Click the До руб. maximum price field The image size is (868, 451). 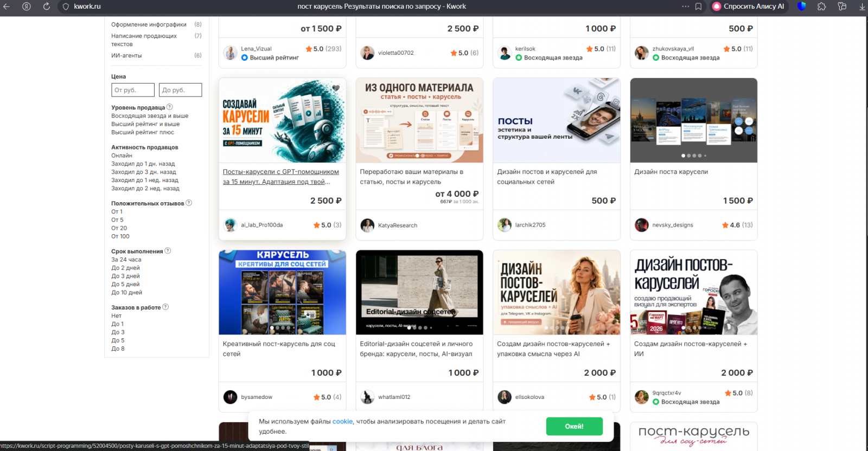click(181, 90)
